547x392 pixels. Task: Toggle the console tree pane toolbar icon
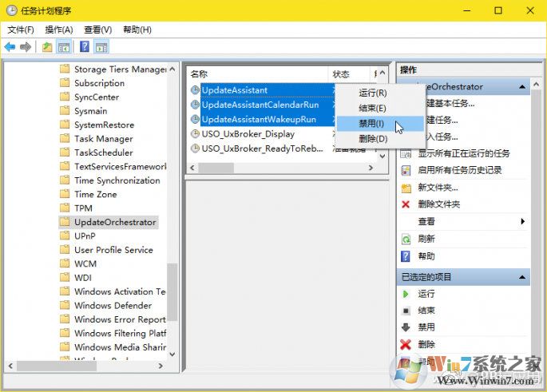64,47
